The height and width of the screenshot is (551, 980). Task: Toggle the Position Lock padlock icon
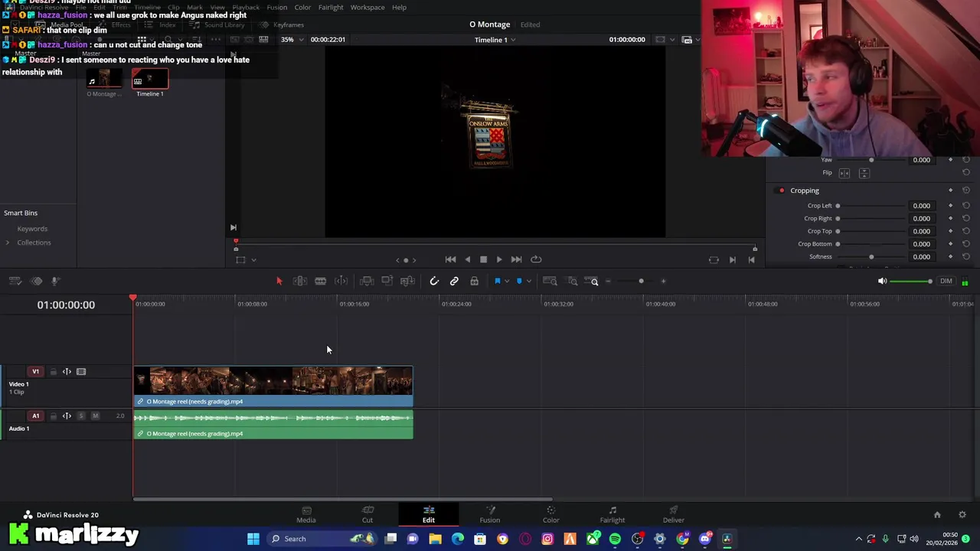pyautogui.click(x=474, y=281)
